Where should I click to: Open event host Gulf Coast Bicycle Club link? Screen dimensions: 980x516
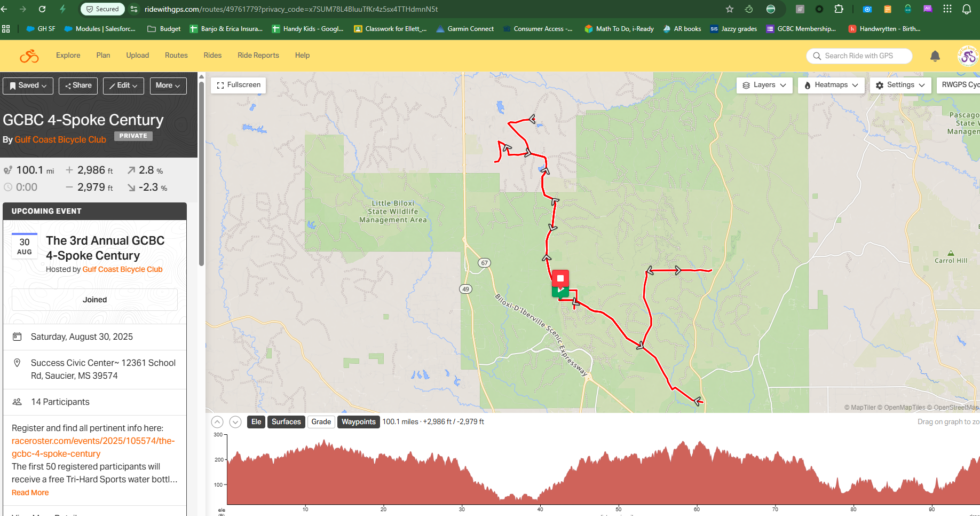coord(122,270)
